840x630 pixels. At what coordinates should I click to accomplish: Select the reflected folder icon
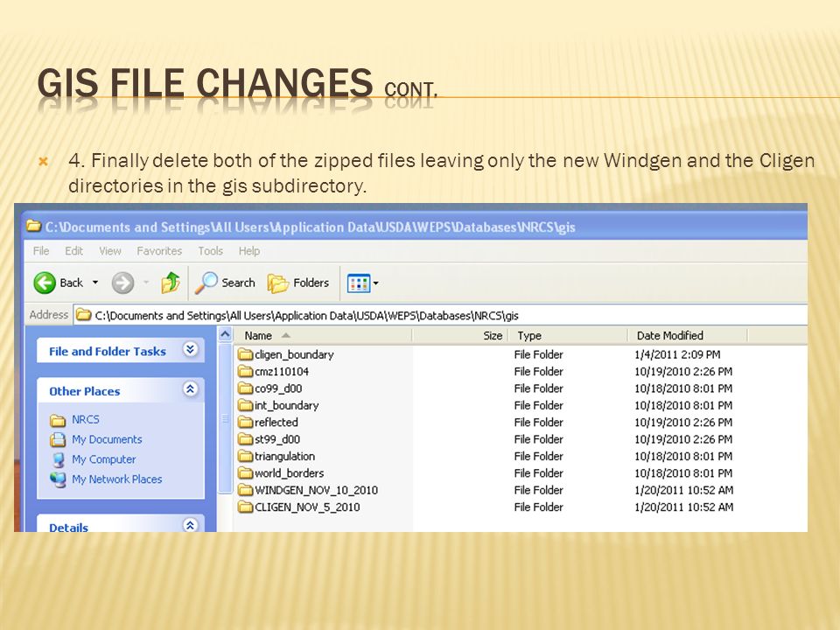[x=245, y=422]
